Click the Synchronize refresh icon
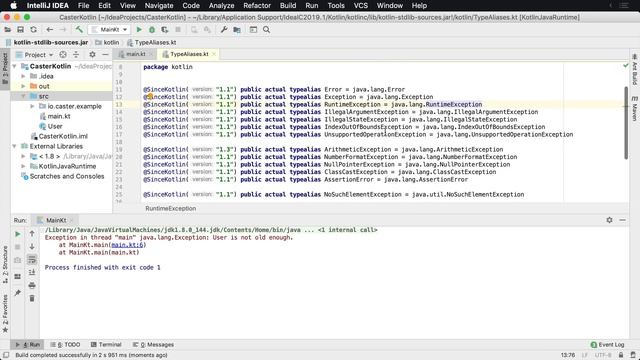Image resolution: width=640 pixels, height=360 pixels. click(x=33, y=30)
